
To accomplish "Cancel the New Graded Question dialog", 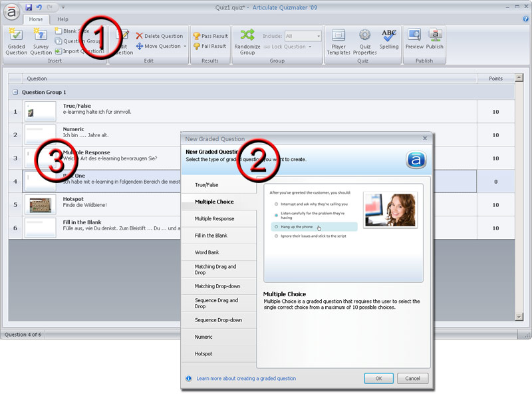I will 412,378.
